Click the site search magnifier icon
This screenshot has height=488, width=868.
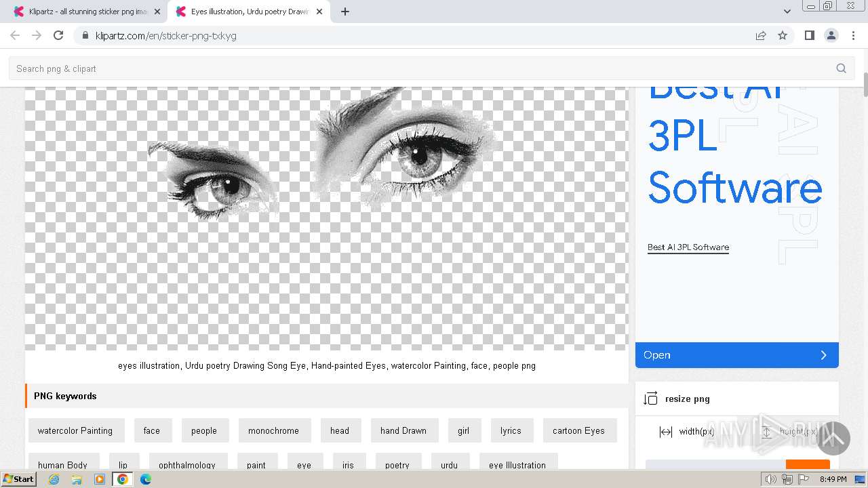click(841, 68)
